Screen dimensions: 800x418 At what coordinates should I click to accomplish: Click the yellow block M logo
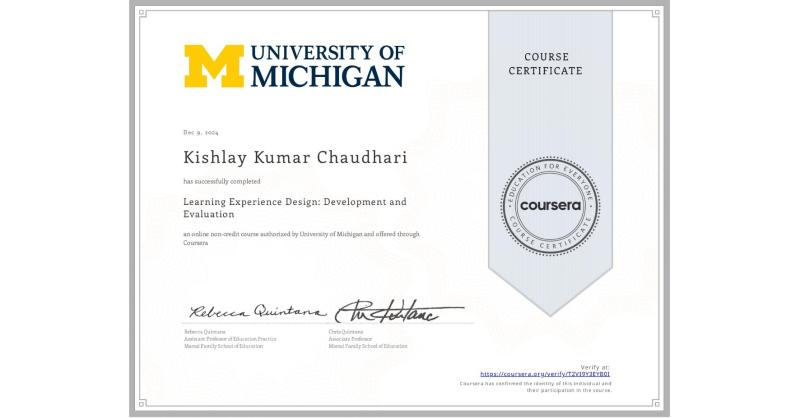pos(214,66)
